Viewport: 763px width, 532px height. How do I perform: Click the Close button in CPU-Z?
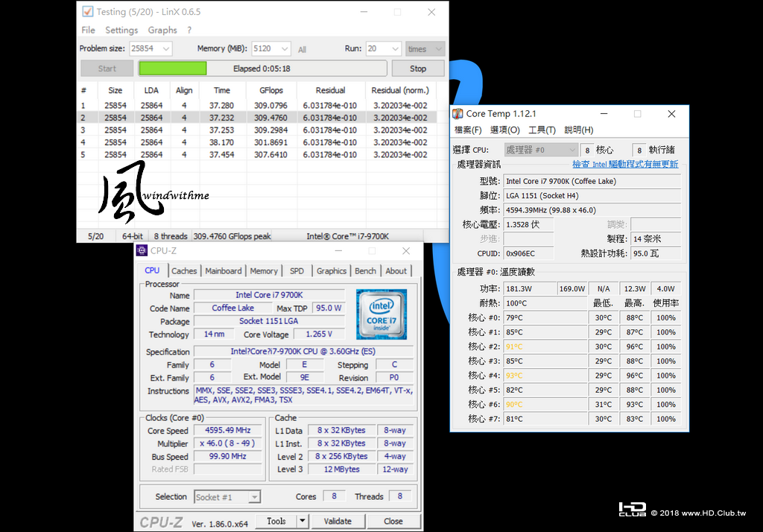coord(393,521)
